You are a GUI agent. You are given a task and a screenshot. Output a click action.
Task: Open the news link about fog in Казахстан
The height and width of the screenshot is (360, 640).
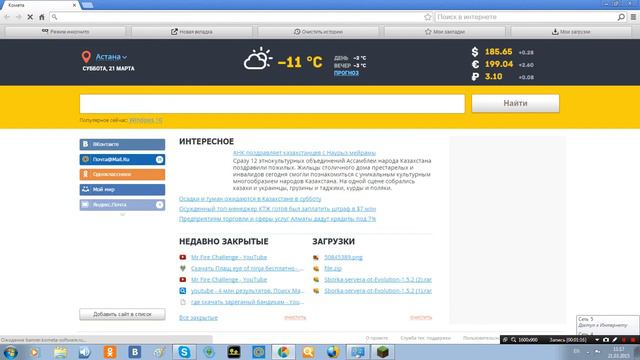pyautogui.click(x=250, y=199)
